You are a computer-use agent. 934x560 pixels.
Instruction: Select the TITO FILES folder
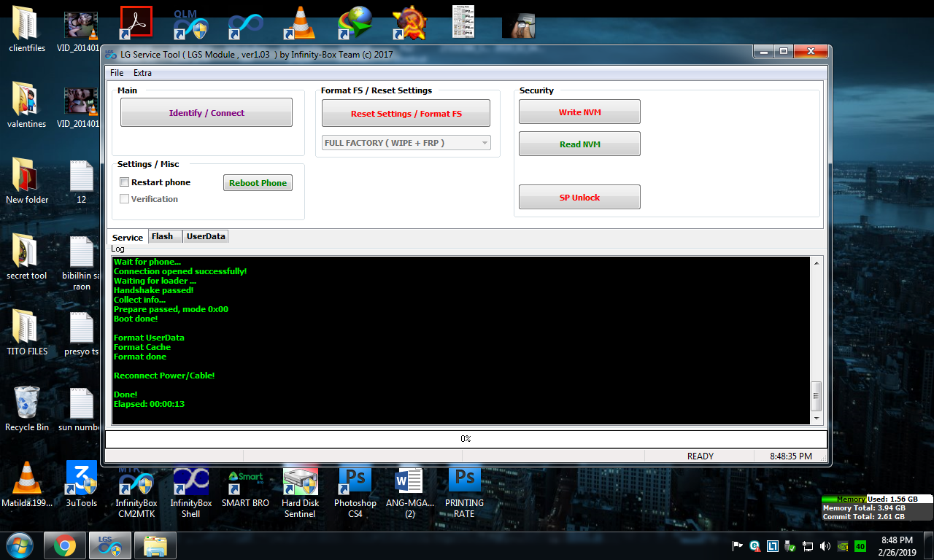27,332
